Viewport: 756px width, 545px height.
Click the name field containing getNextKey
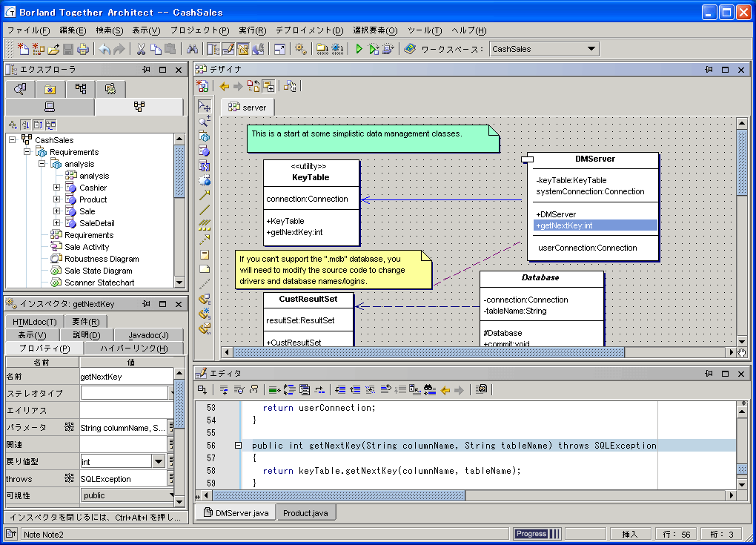coord(126,377)
